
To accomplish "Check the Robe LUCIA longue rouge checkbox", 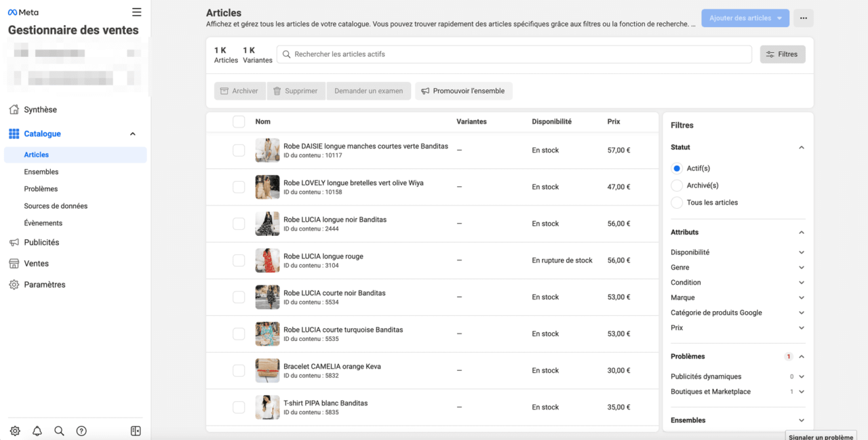I will coord(239,260).
